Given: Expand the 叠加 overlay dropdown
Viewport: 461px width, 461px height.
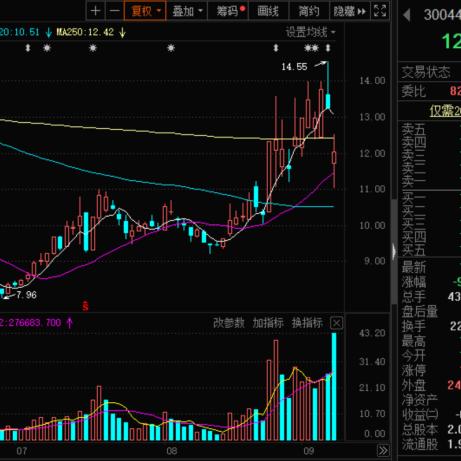Looking at the screenshot, I should 187,11.
